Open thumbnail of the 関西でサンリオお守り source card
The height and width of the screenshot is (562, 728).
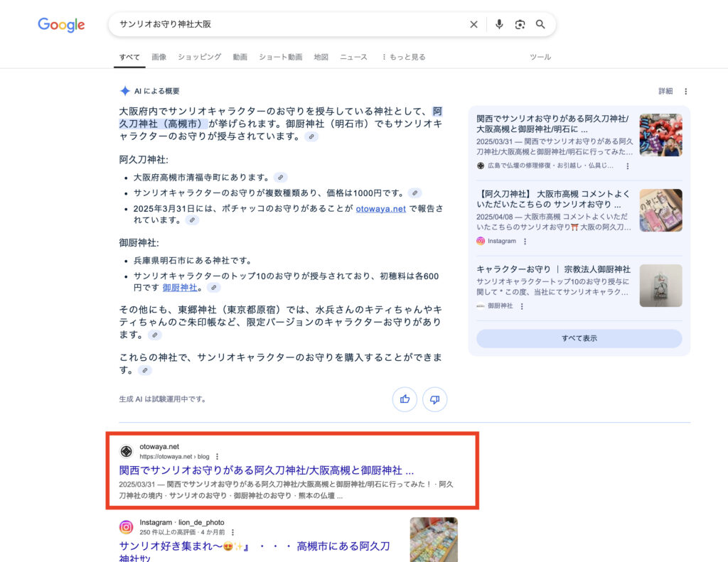point(660,135)
